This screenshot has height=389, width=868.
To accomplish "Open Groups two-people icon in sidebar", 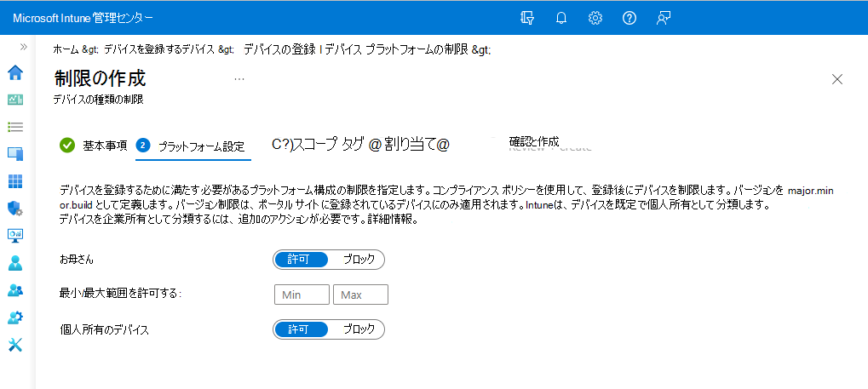I will coord(15,290).
